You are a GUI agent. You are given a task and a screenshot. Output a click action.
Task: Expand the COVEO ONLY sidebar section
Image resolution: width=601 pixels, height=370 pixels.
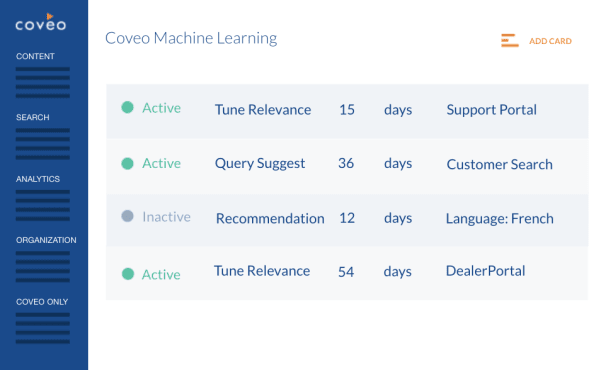click(x=42, y=302)
